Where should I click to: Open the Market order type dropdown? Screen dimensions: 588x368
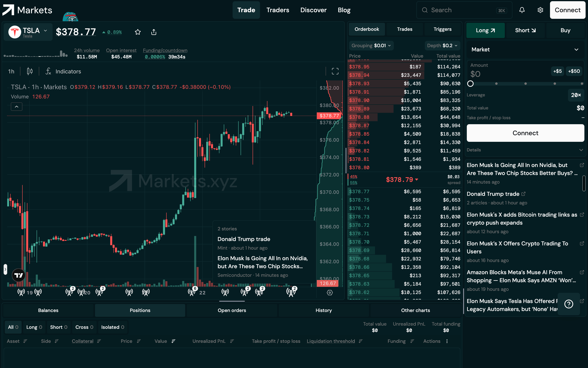525,49
